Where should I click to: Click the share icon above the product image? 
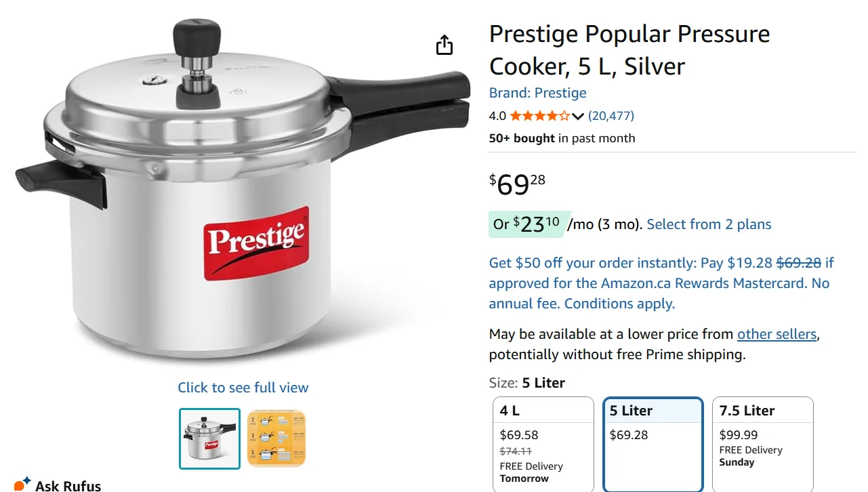444,45
